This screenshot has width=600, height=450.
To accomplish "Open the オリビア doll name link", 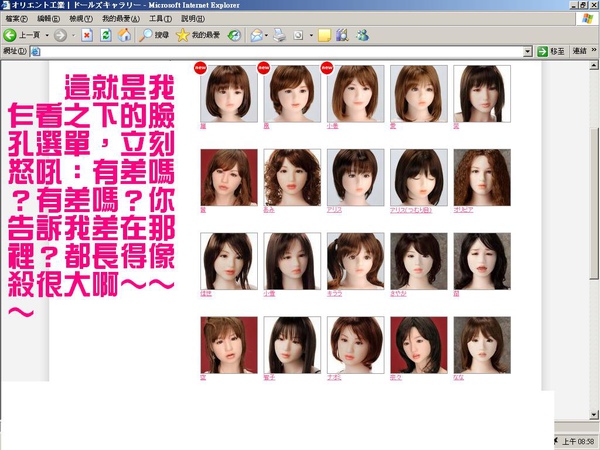I will [463, 210].
